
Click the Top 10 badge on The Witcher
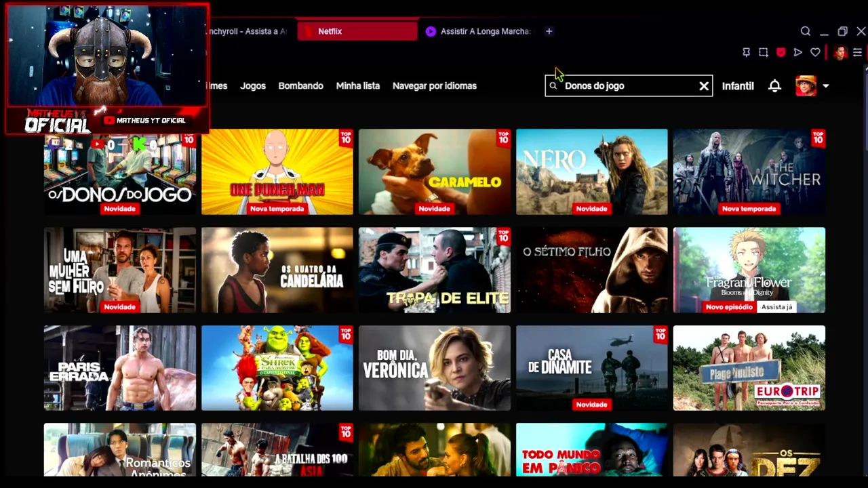point(818,138)
